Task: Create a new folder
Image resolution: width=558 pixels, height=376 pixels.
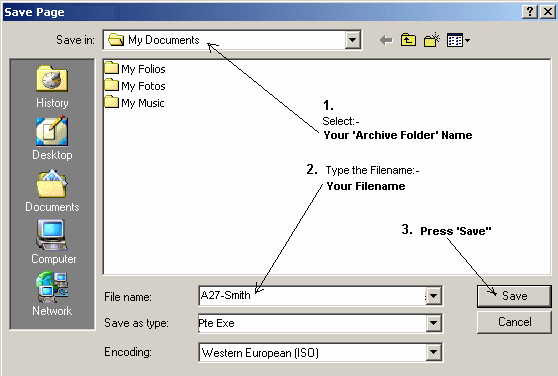Action: click(431, 40)
